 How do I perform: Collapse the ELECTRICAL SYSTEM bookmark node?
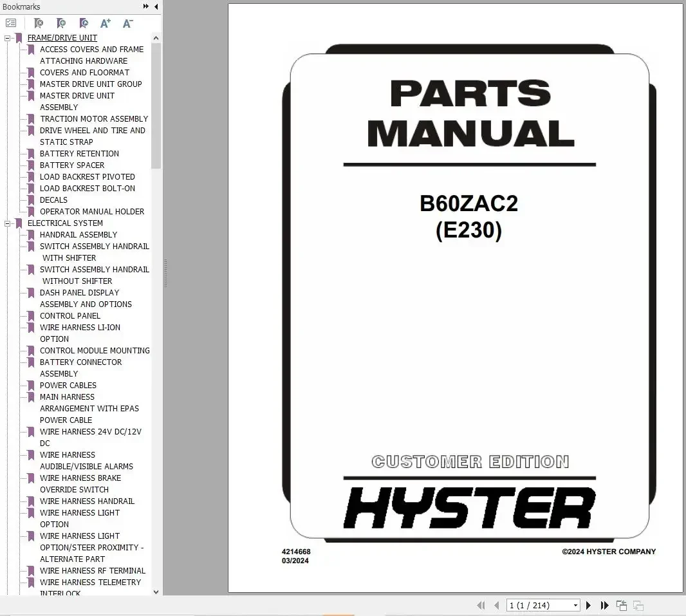6,223
